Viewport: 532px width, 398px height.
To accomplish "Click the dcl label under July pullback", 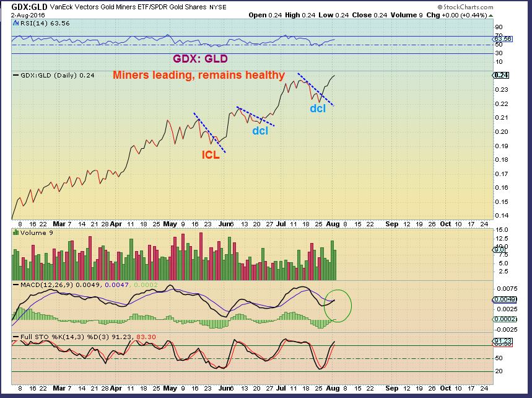I will click(318, 108).
